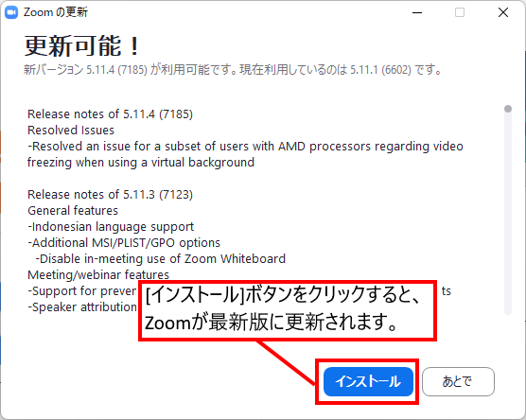Viewport: 526px width, 420px height.
Task: Click the Zoom camera icon in title bar
Action: pos(11,12)
